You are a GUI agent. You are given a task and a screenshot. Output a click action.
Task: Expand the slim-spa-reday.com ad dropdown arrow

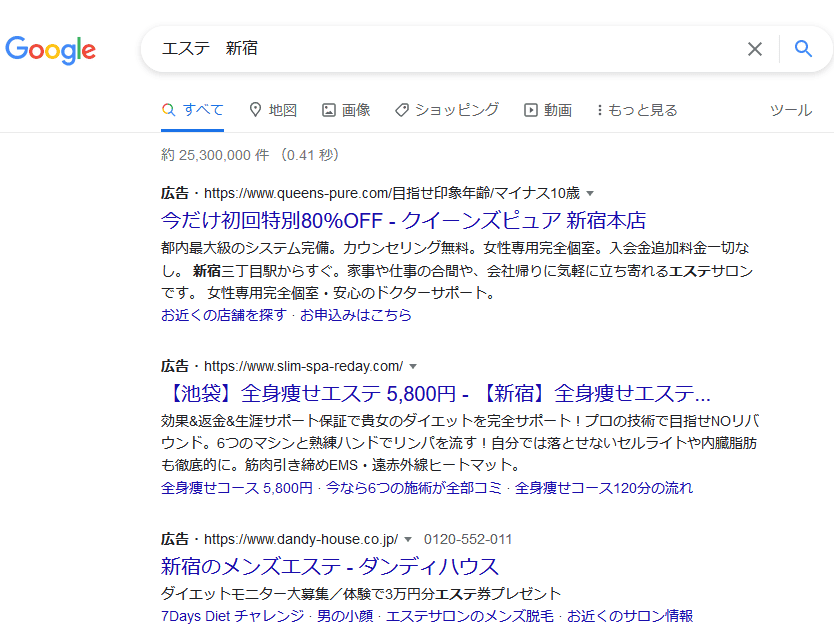pyautogui.click(x=413, y=366)
